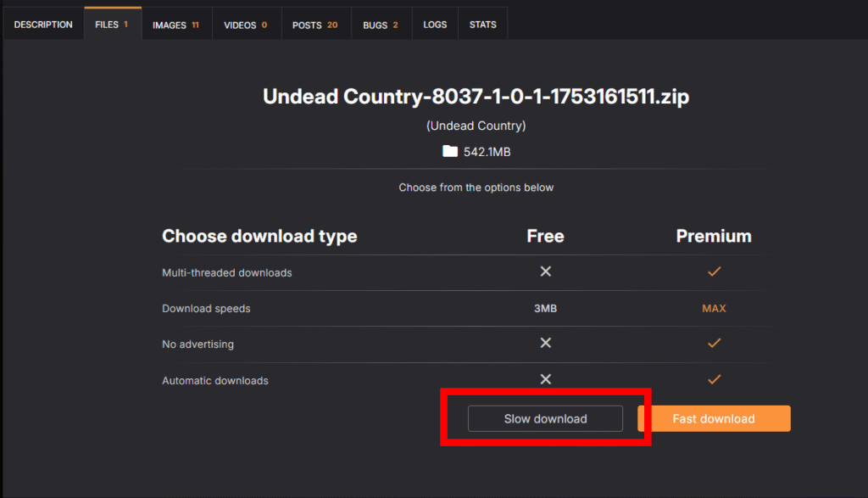This screenshot has width=868, height=498.
Task: Open the Images tab
Action: [176, 25]
